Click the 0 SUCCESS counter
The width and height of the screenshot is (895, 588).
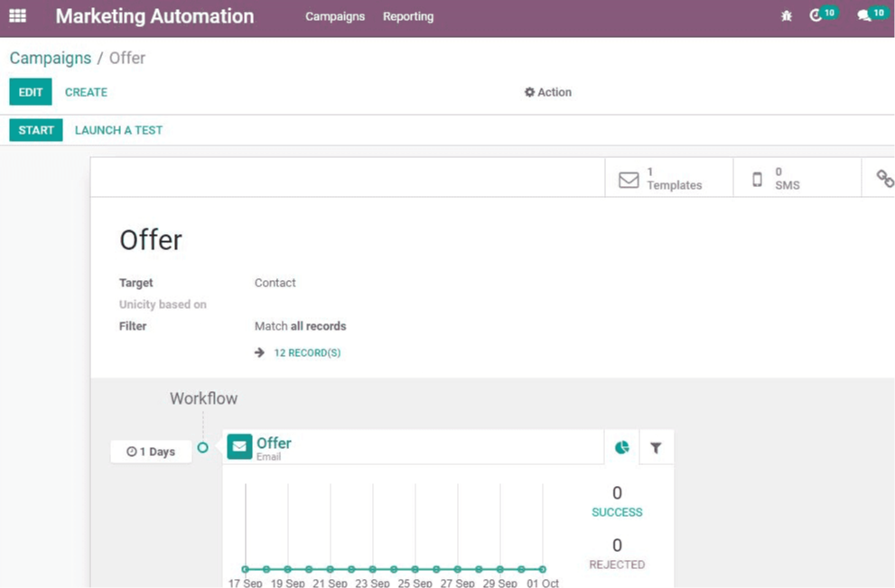click(617, 501)
